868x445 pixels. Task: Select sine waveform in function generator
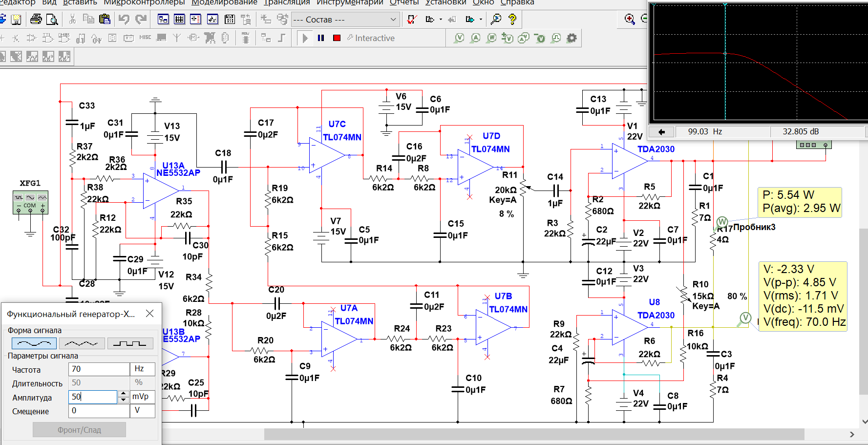pyautogui.click(x=34, y=343)
